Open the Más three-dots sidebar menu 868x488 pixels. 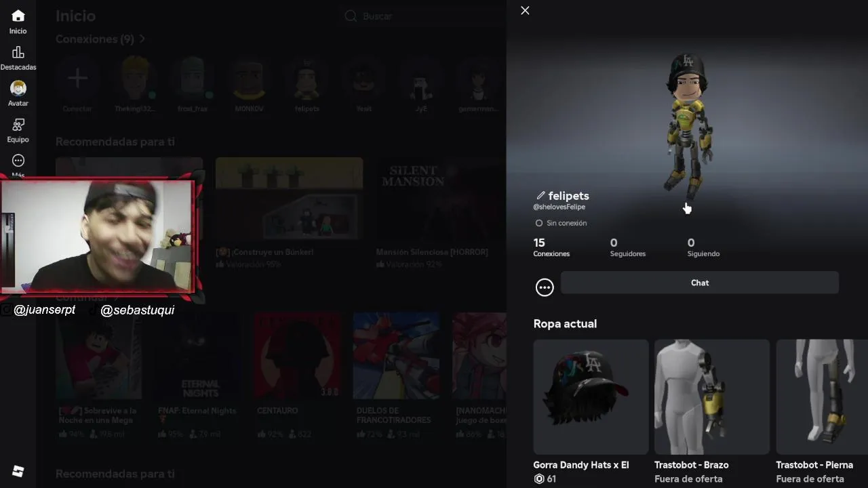point(18,161)
